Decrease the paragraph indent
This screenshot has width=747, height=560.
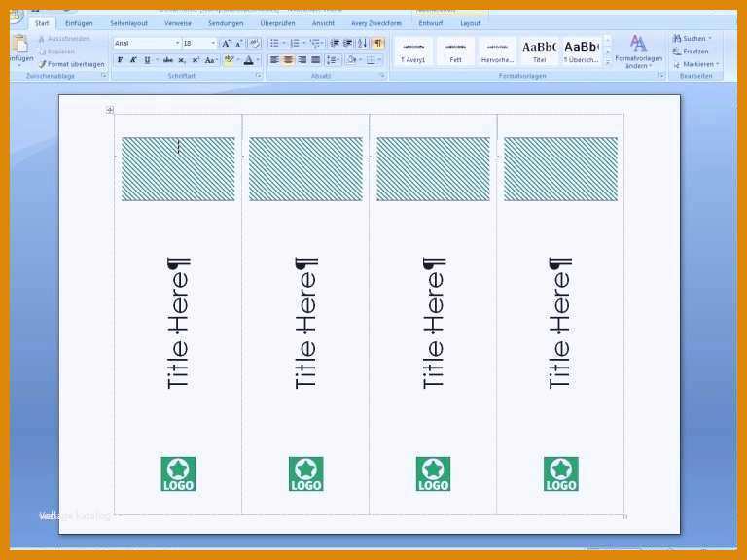335,44
